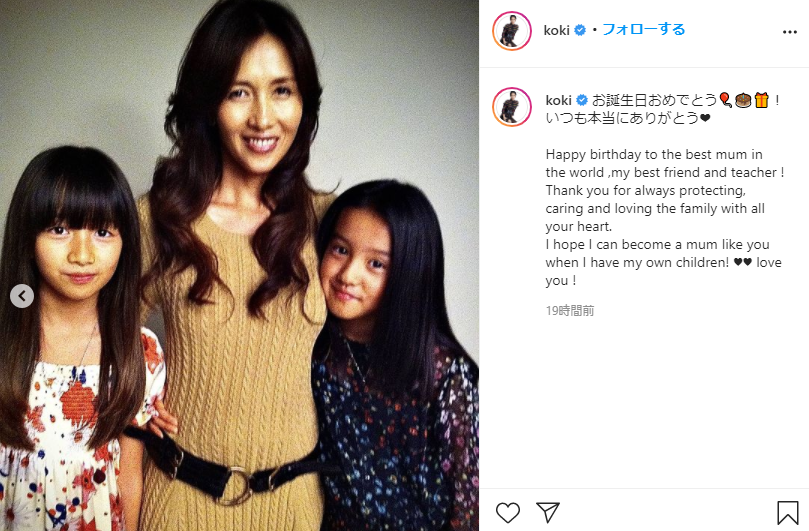The width and height of the screenshot is (809, 531).
Task: Click the verified badge next to caption username
Action: (582, 100)
